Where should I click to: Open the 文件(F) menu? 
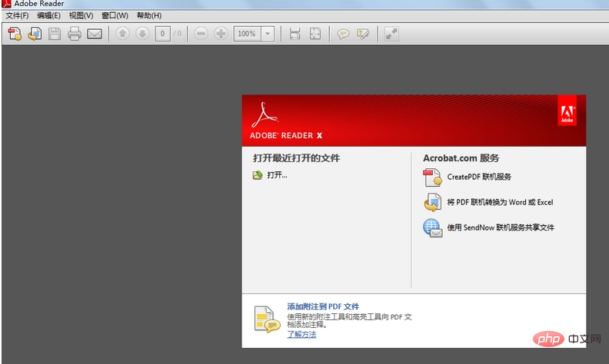17,15
